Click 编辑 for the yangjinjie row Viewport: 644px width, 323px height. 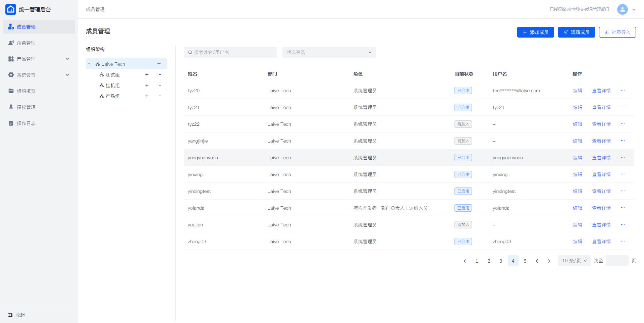click(x=578, y=141)
